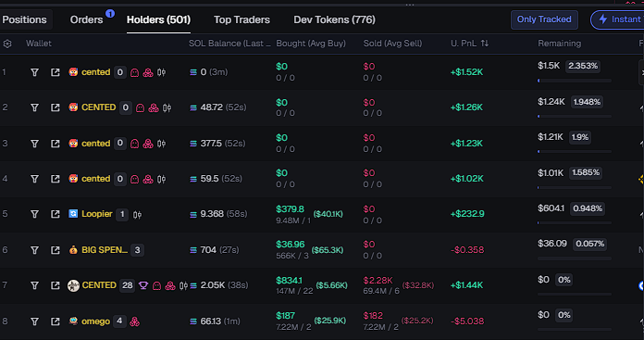This screenshot has height=340, width=644.
Task: Filter by cented wallet with 377.5 SOL
Action: coord(34,144)
